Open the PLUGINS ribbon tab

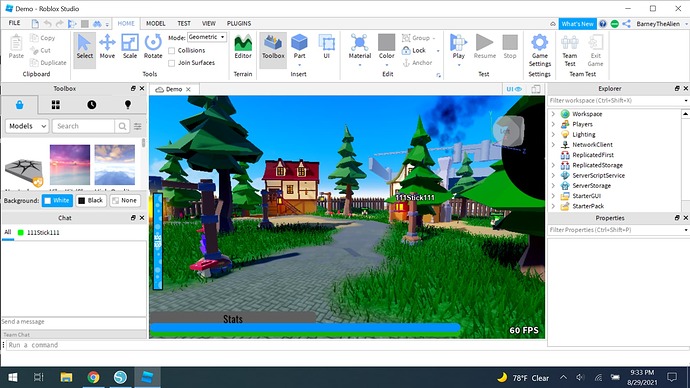pyautogui.click(x=239, y=23)
